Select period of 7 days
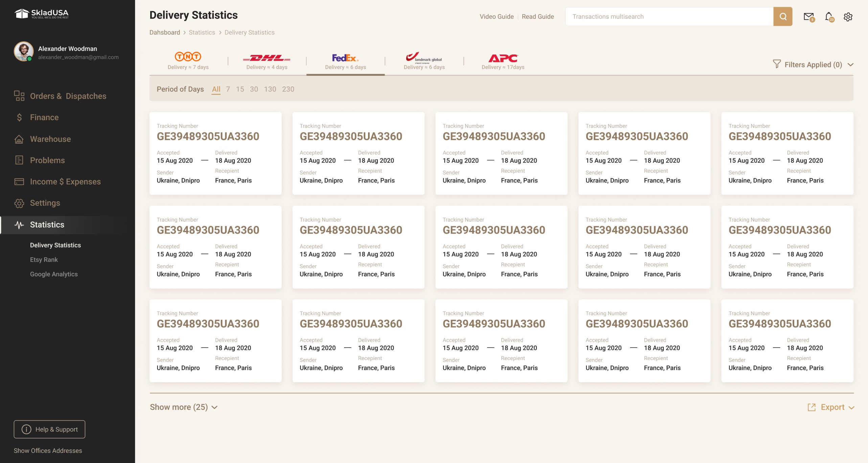Image resolution: width=868 pixels, height=463 pixels. (x=228, y=89)
